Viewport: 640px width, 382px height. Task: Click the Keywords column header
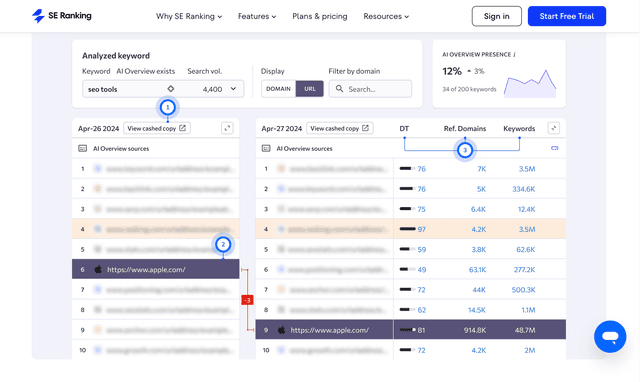[519, 129]
